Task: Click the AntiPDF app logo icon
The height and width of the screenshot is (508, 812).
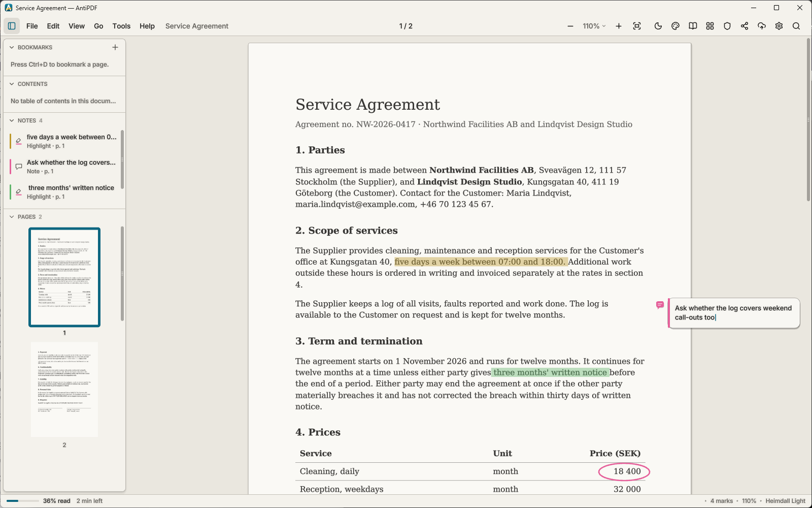Action: tap(8, 8)
